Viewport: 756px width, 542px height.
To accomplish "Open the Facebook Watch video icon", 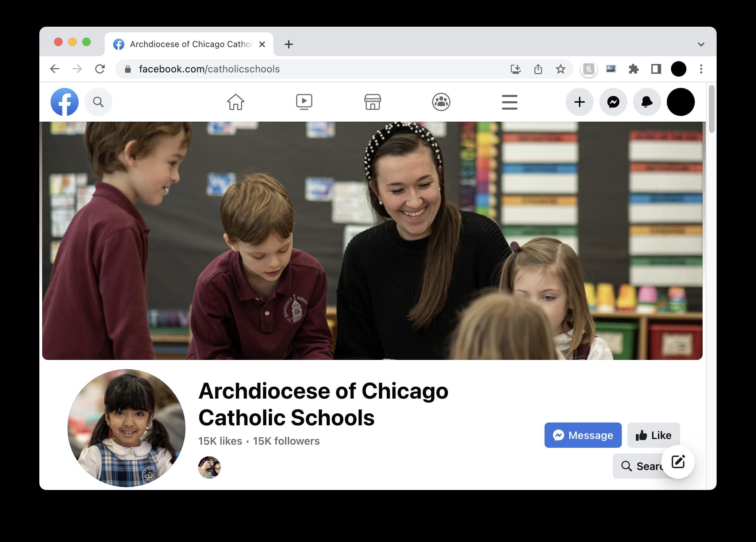I will click(304, 102).
